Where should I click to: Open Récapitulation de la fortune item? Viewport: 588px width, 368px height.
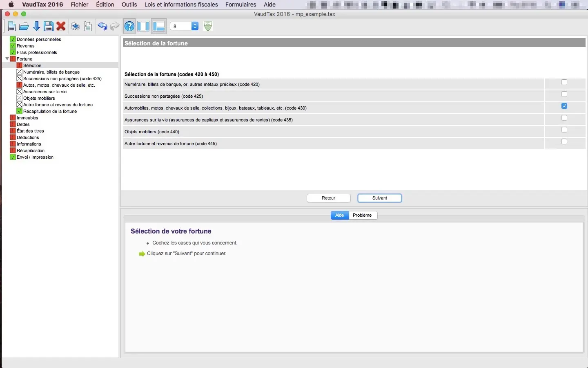coord(50,111)
